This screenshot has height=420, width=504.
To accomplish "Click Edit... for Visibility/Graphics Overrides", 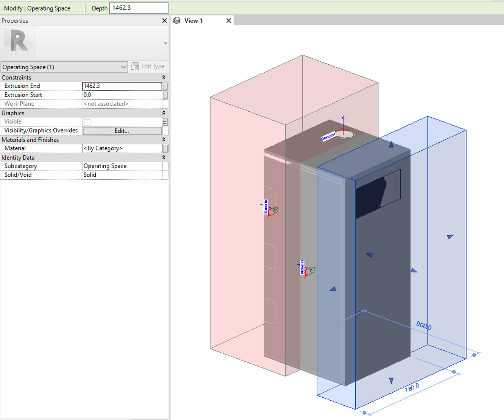I will [x=122, y=131].
